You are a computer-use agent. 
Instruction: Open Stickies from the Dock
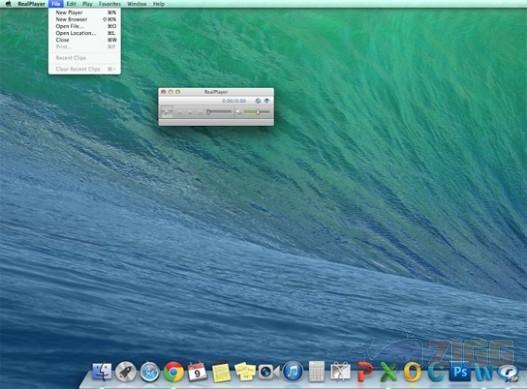[245, 372]
